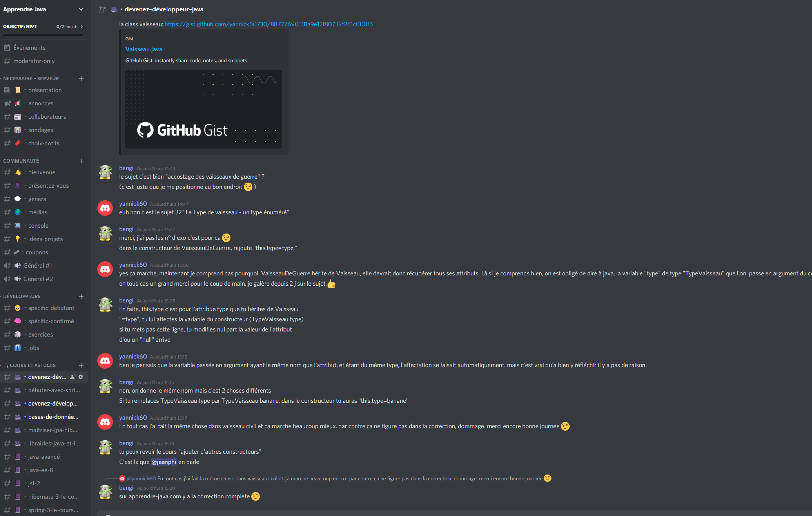Screen dimensions: 812x516
Task: Open settings gear for devenez-dév channel
Action: (81, 377)
